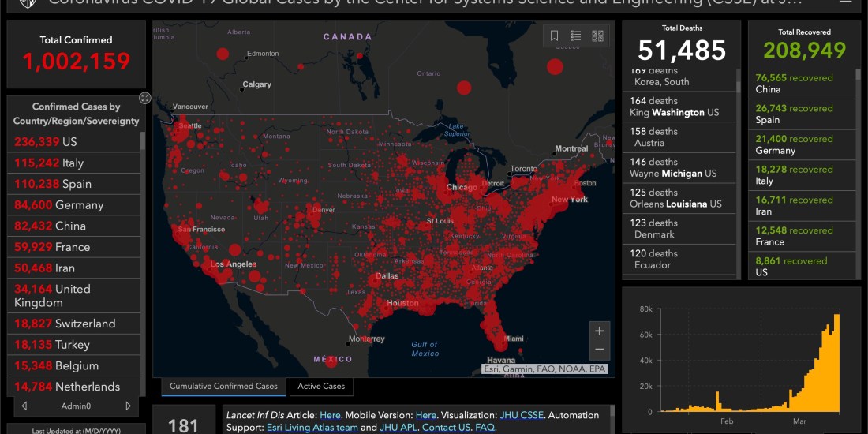Screen dimensions: 868x434
Task: Open the JHU CSSE visualization link
Action: click(x=520, y=414)
